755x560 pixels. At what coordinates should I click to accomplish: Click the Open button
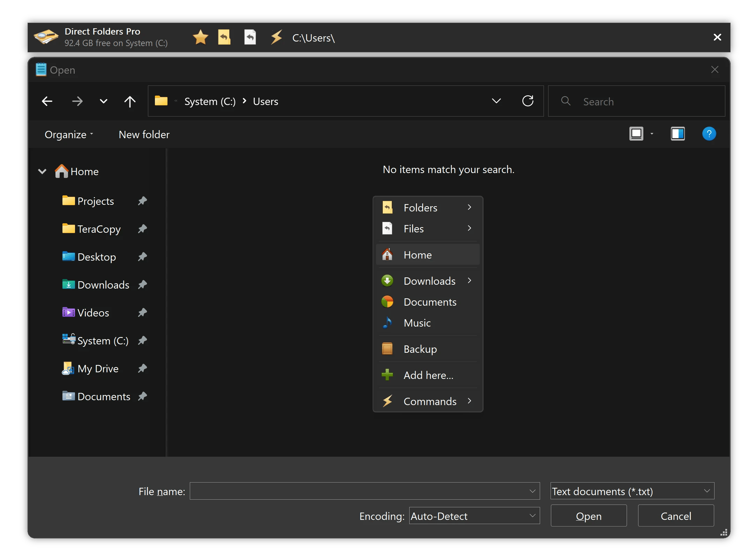(589, 516)
